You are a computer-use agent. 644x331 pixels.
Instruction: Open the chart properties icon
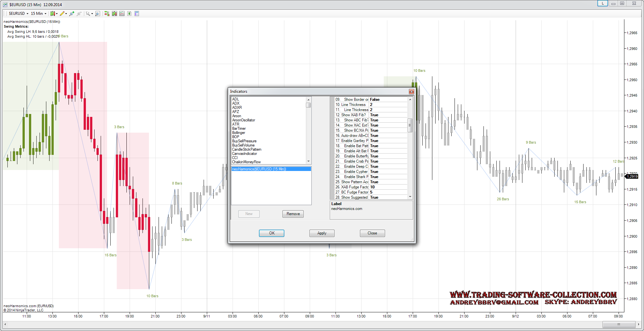pyautogui.click(x=137, y=14)
